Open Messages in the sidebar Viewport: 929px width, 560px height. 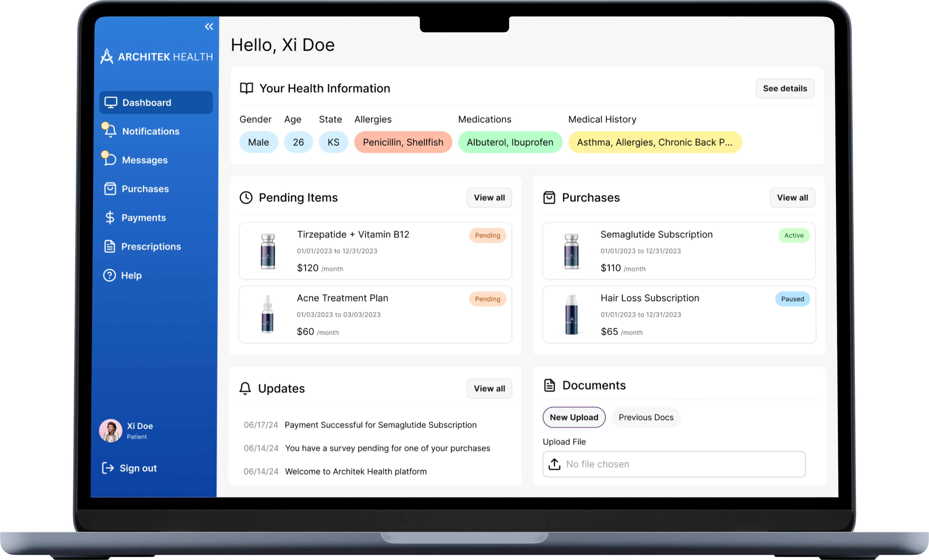(x=145, y=160)
